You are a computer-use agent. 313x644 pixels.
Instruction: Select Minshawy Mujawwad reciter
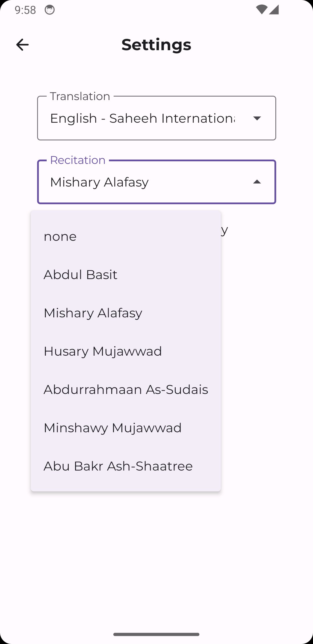(x=126, y=428)
